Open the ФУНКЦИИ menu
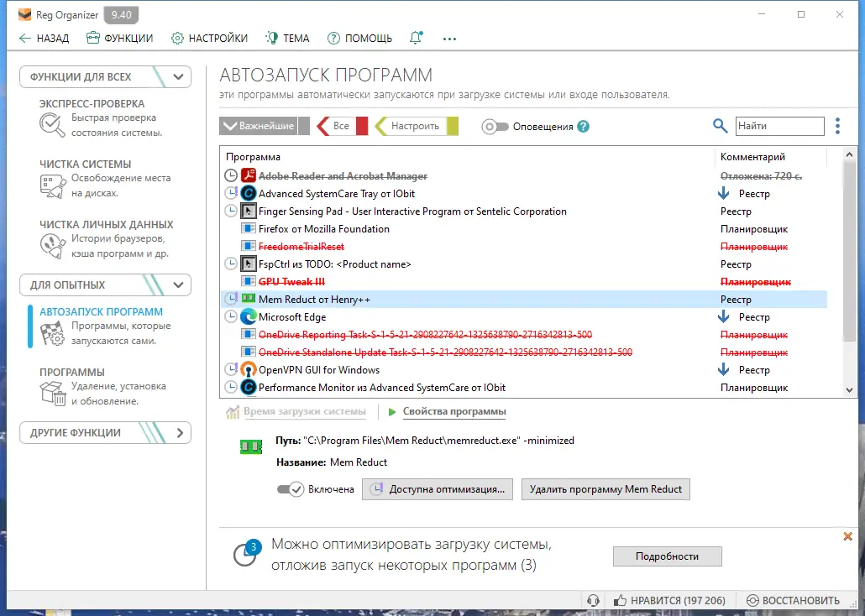Image resolution: width=865 pixels, height=616 pixels. point(120,38)
